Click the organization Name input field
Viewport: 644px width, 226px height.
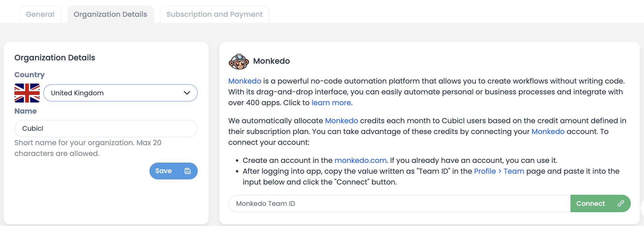106,129
